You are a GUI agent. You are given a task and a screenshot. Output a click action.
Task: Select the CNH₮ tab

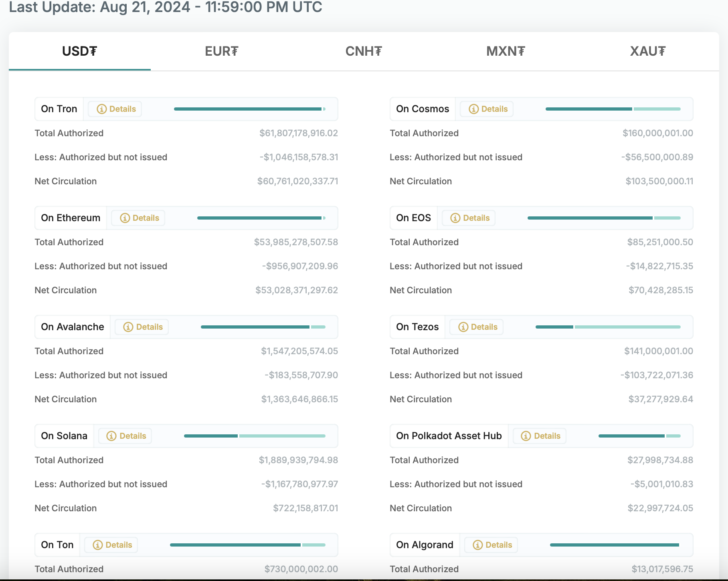pyautogui.click(x=364, y=51)
